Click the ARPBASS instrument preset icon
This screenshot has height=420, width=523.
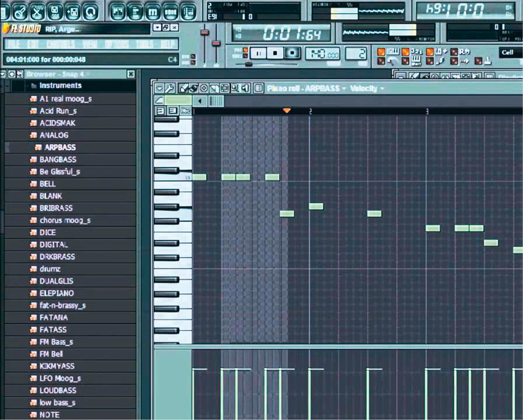click(x=38, y=148)
